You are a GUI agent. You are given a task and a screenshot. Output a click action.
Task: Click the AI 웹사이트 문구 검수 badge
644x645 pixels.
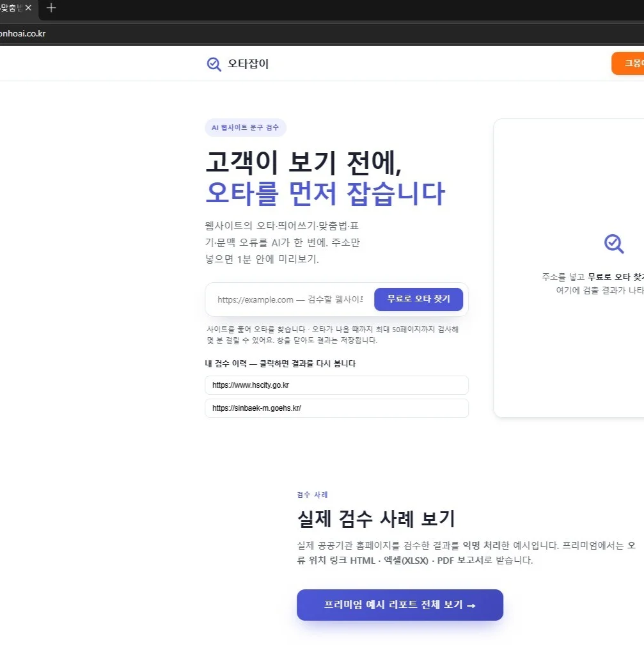(x=246, y=127)
